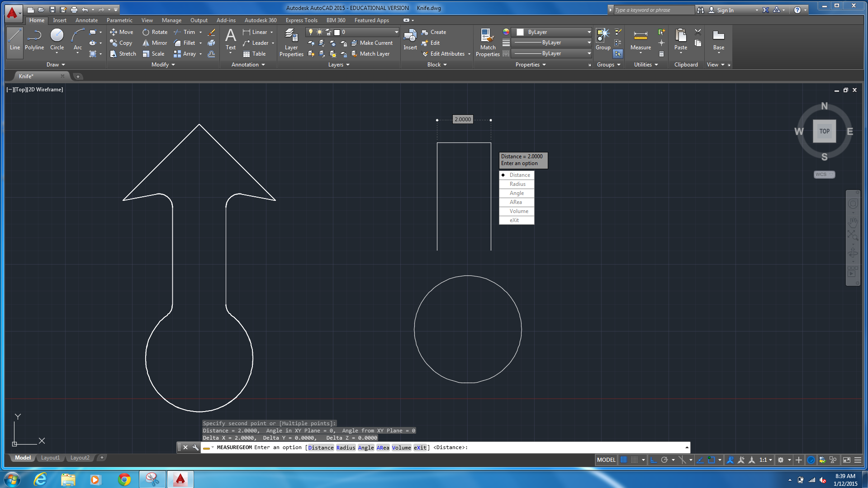Click the Mirror tool
This screenshot has width=868, height=488.
pyautogui.click(x=155, y=43)
